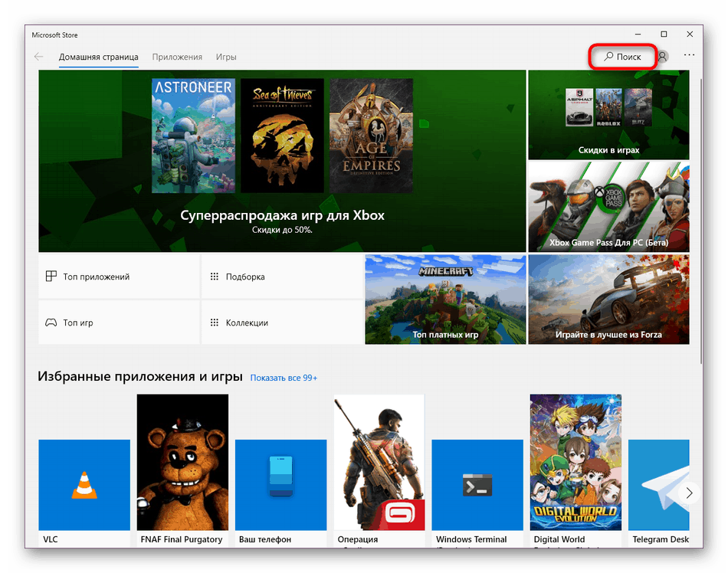728x573 pixels.
Task: Click the VLC label text
Action: 51,539
